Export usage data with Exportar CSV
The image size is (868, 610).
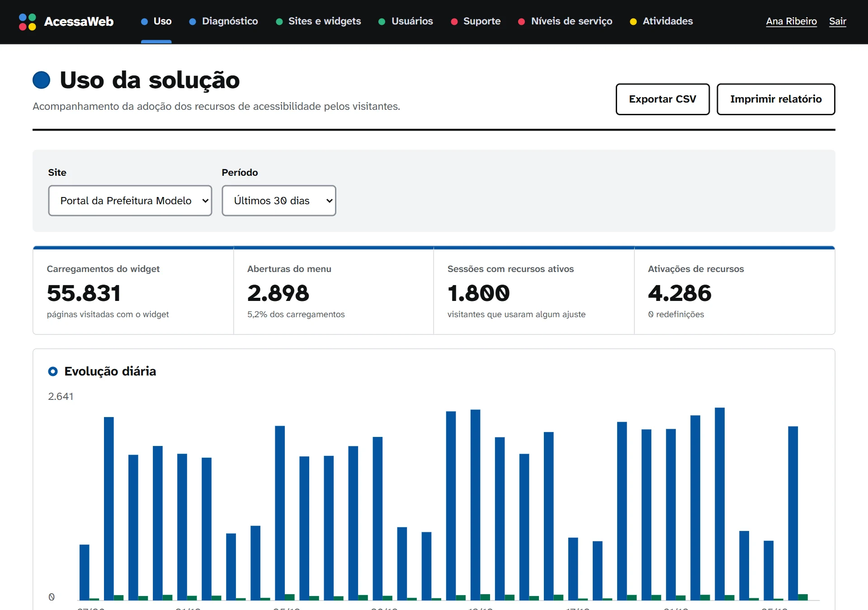coord(663,99)
